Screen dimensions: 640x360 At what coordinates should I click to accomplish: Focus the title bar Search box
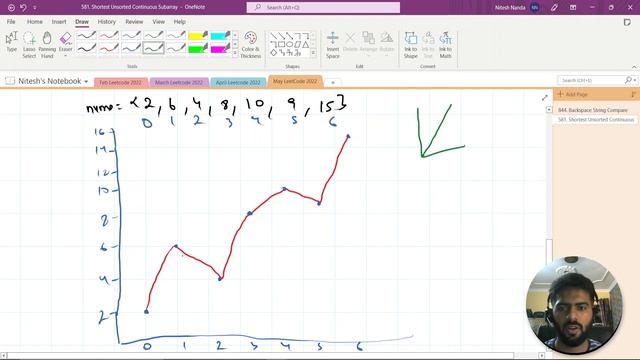tap(323, 7)
